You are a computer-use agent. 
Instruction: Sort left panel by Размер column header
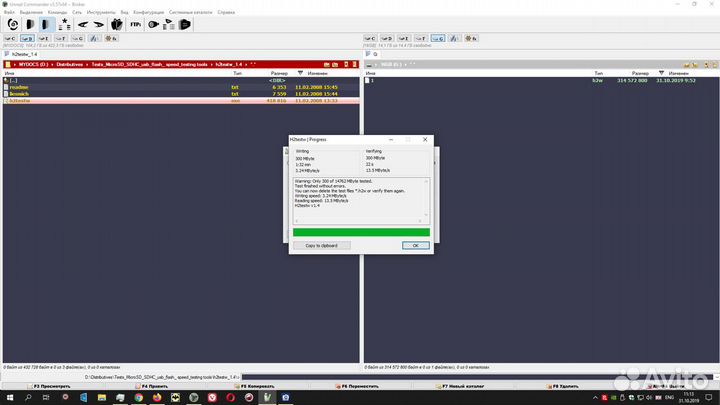pyautogui.click(x=279, y=73)
